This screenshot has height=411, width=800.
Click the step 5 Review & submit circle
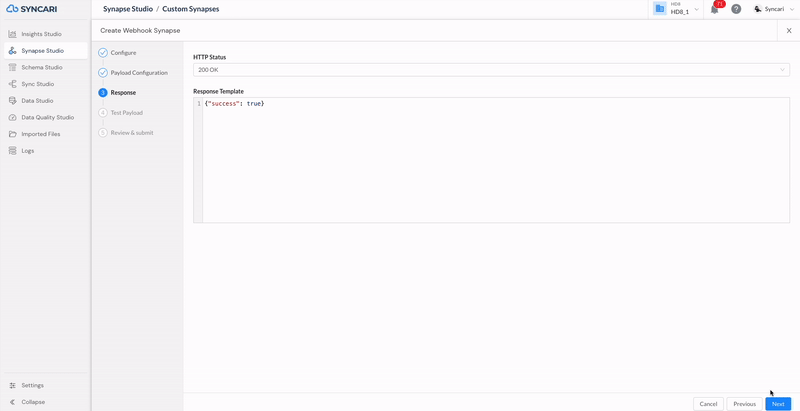point(103,133)
